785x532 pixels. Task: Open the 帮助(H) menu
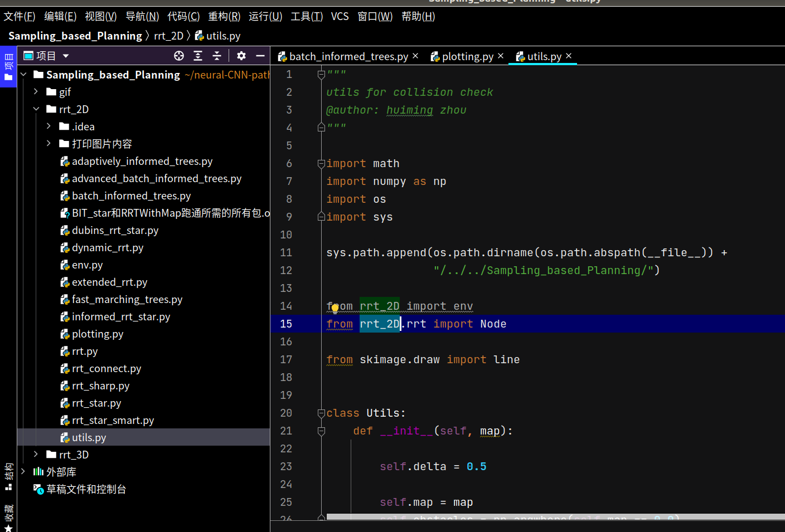click(x=418, y=16)
